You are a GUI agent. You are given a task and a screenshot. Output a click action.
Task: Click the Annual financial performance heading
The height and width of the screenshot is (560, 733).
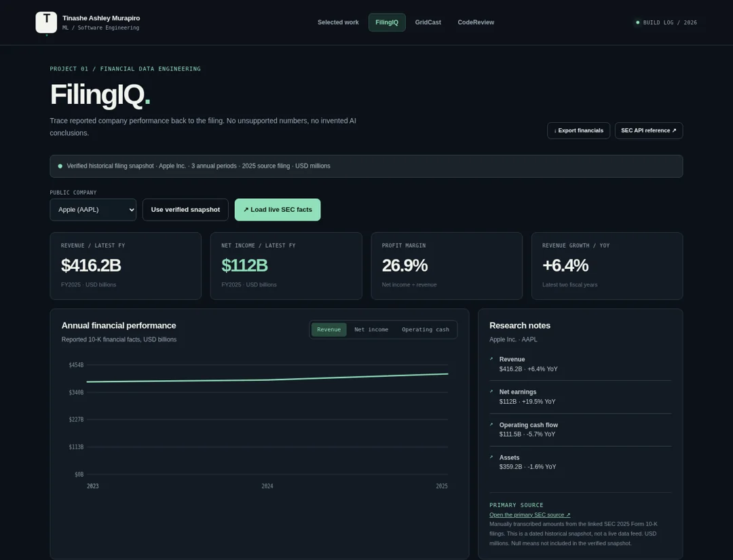pos(119,325)
